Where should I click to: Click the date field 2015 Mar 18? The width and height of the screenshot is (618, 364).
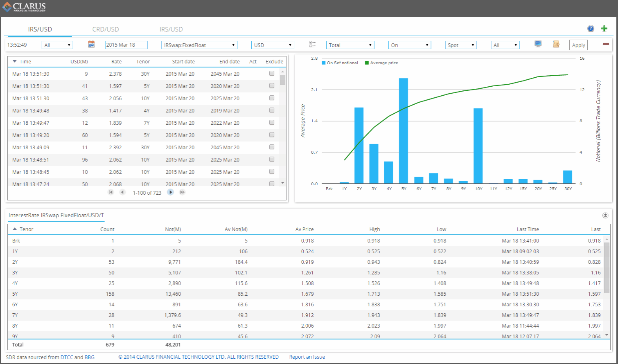click(126, 45)
